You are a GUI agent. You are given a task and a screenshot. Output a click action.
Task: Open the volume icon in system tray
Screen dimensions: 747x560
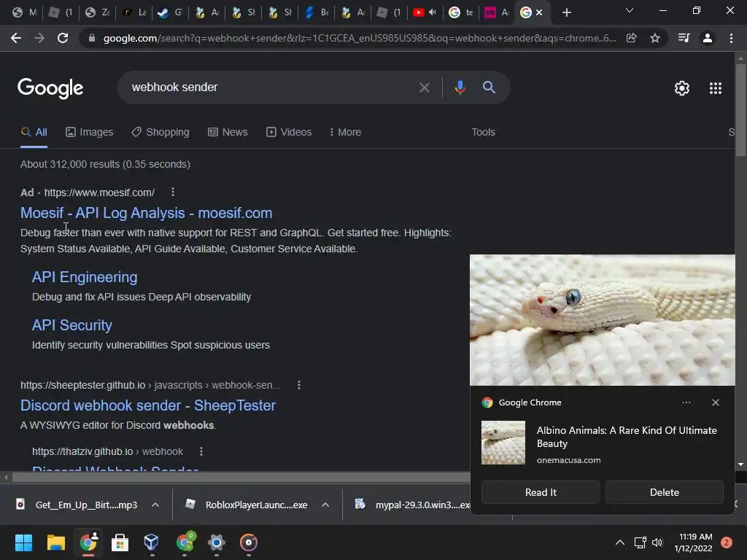pos(657,542)
